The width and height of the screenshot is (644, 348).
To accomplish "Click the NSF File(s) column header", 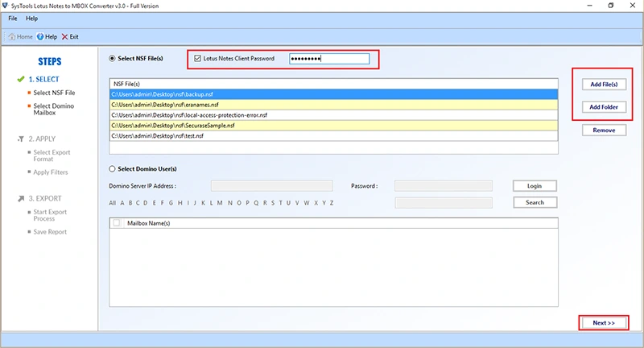I will 333,84.
